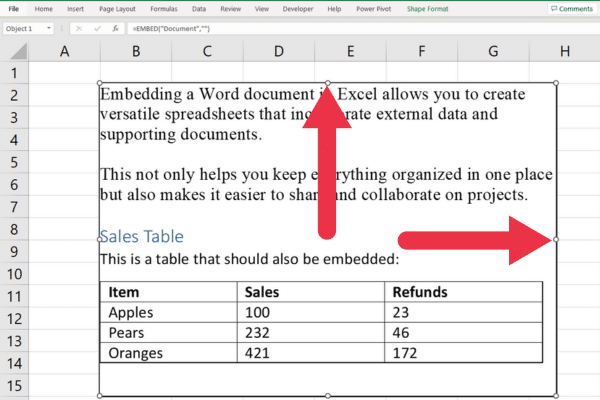Image resolution: width=600 pixels, height=400 pixels.
Task: Click the formula bar with EMBED formula
Action: point(363,28)
